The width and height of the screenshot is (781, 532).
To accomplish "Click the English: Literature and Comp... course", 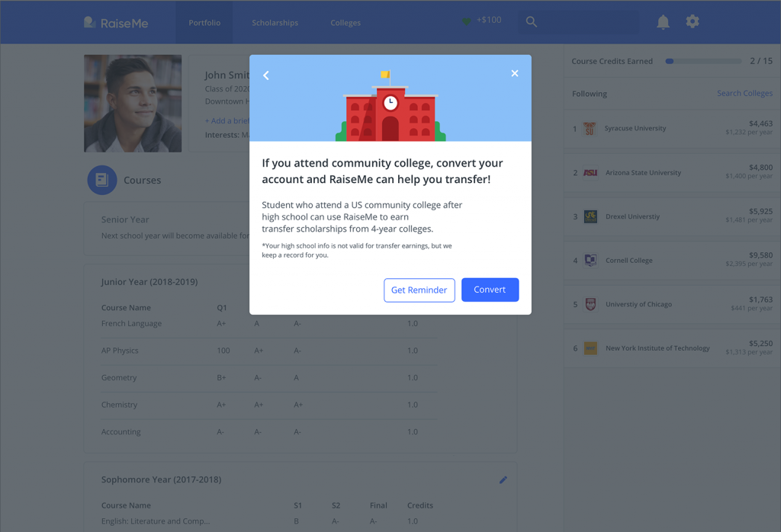I will 156,521.
